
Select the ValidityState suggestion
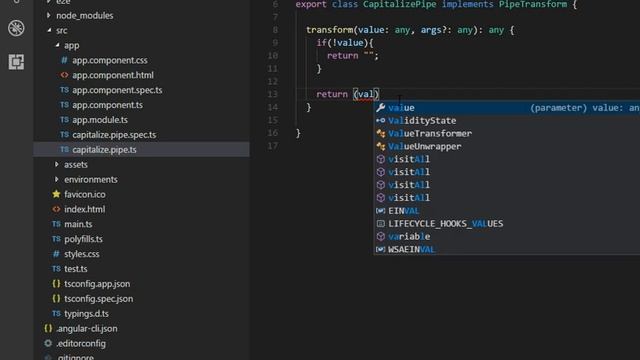coord(507,121)
